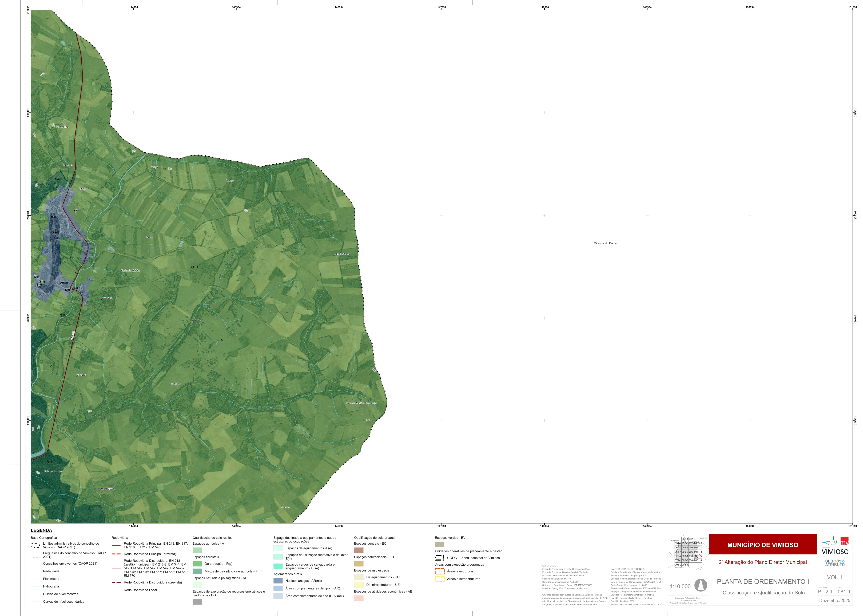Click the Espaços centrais - EC brown swatch
This screenshot has width=863, height=616.
(x=359, y=550)
